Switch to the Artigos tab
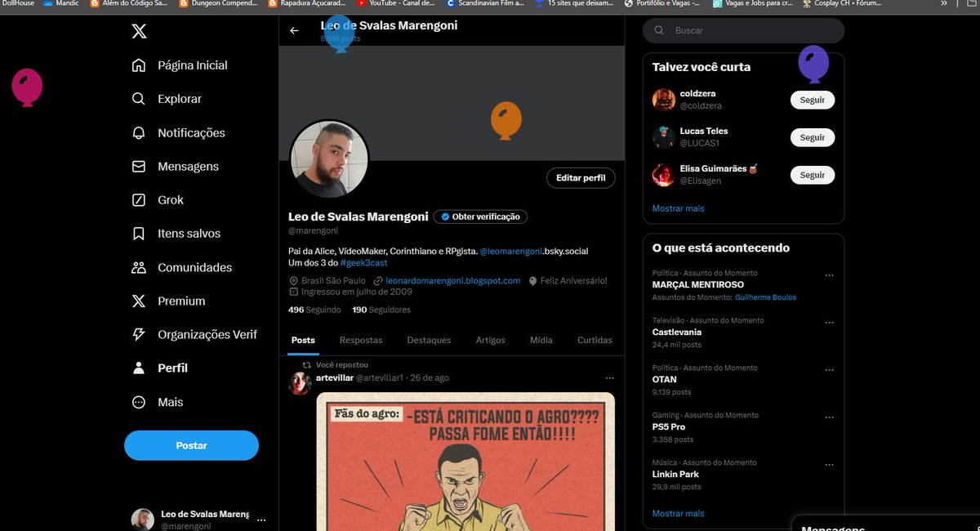Viewport: 980px width, 531px height. point(491,340)
